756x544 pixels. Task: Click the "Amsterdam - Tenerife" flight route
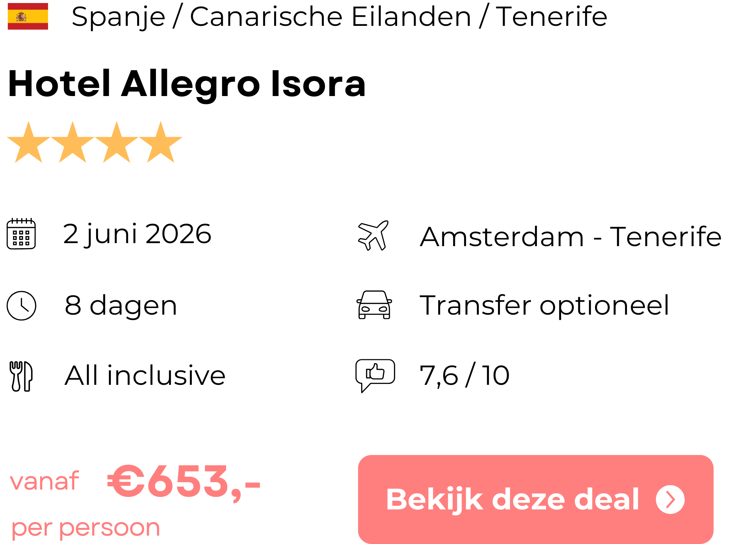coord(571,237)
